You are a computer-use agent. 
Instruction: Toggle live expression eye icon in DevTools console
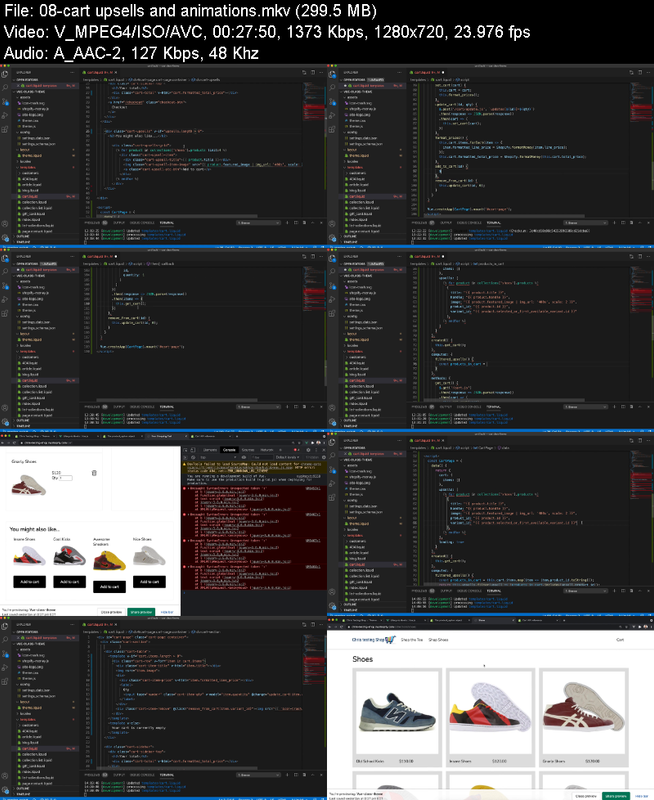point(244,457)
